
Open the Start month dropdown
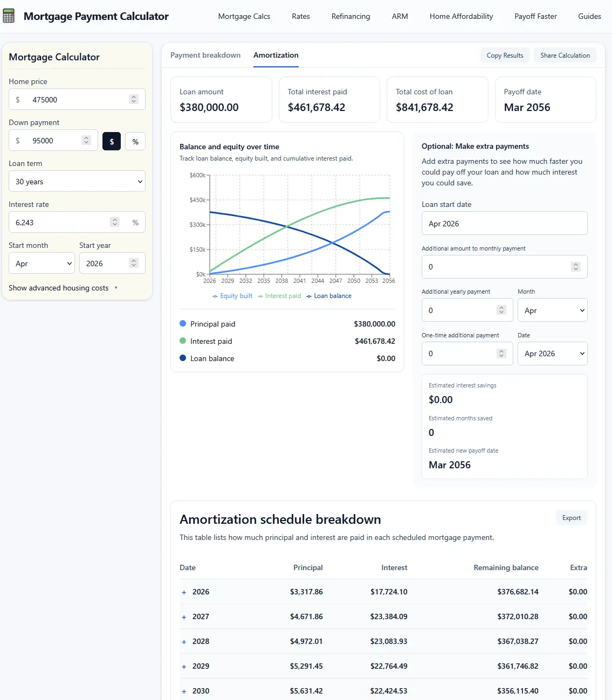[42, 264]
